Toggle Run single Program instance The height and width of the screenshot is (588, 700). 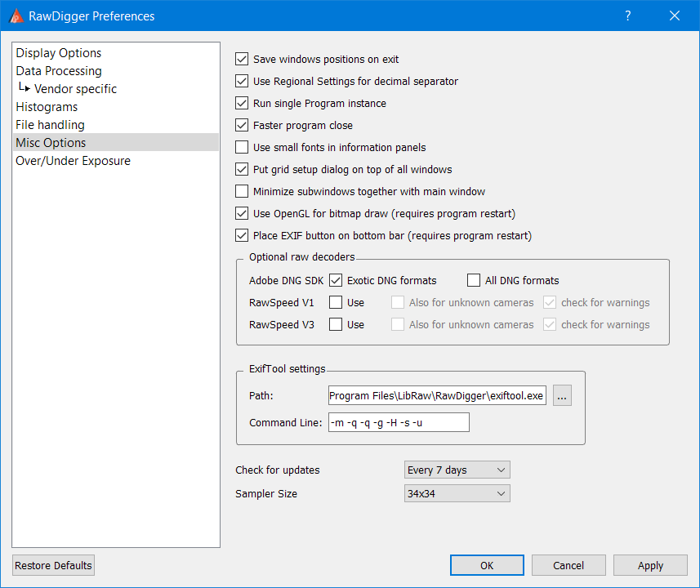(x=242, y=103)
